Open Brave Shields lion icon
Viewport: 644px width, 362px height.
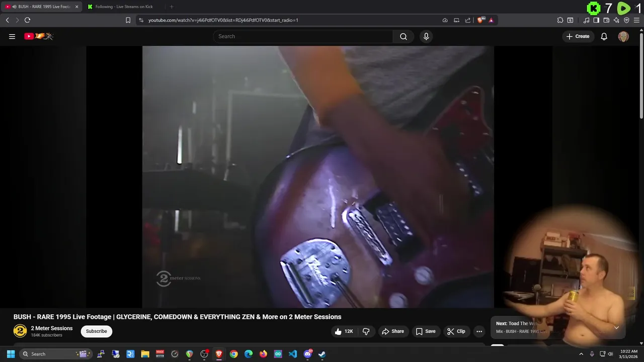(480, 20)
